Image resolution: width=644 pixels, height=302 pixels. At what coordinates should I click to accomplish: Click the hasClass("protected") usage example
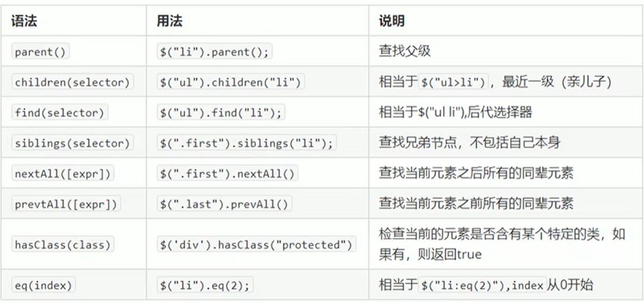(256, 244)
